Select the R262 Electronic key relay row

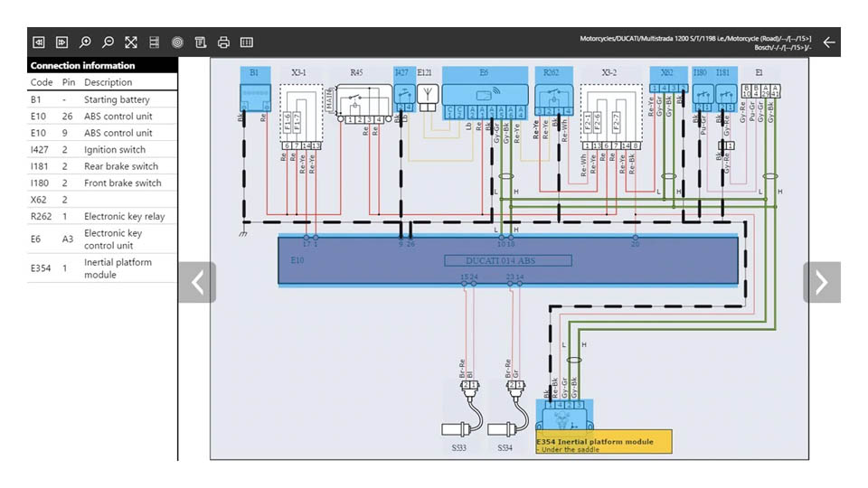(x=102, y=216)
